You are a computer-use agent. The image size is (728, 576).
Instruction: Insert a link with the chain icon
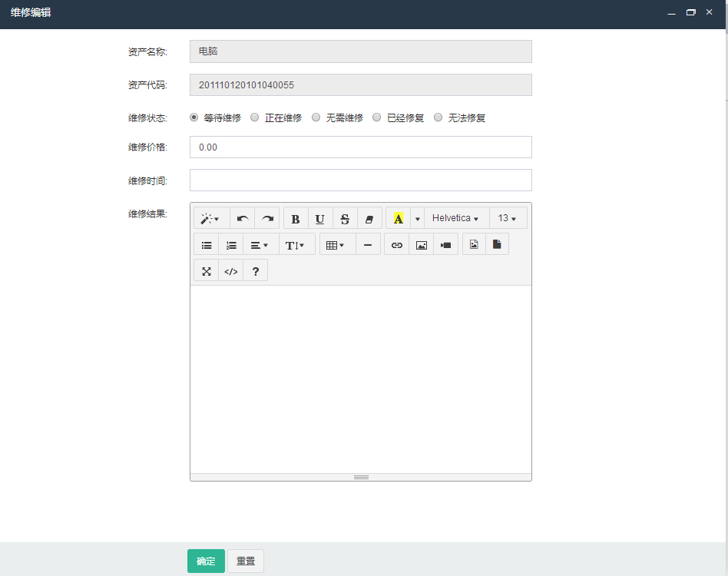coord(397,246)
